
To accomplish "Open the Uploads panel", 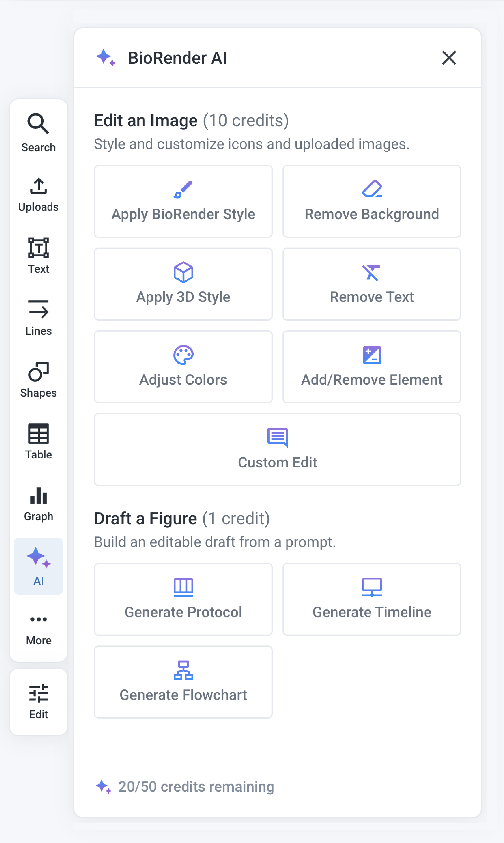I will [38, 195].
